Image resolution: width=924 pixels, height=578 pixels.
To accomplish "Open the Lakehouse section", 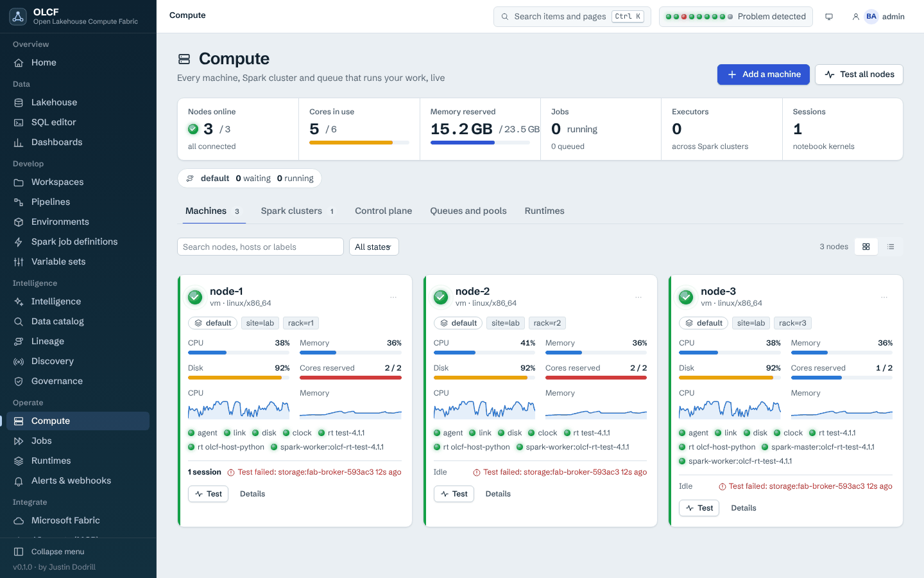I will tap(78, 102).
